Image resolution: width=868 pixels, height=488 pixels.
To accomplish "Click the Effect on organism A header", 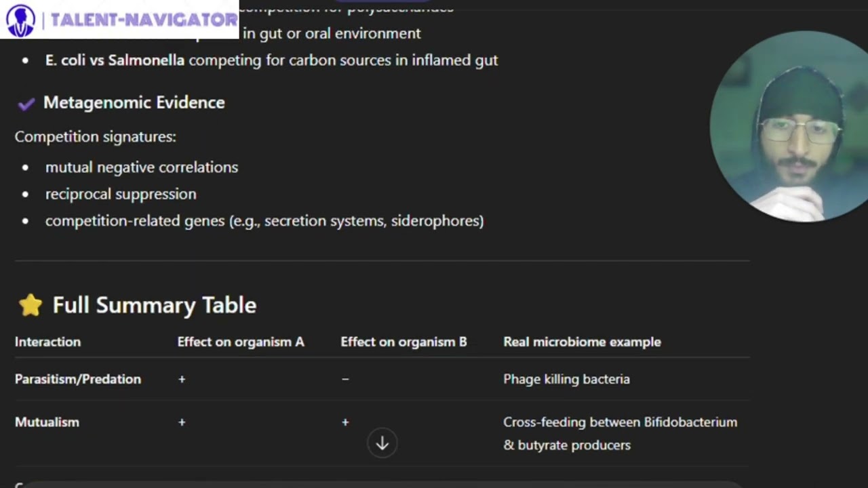I will tap(241, 342).
